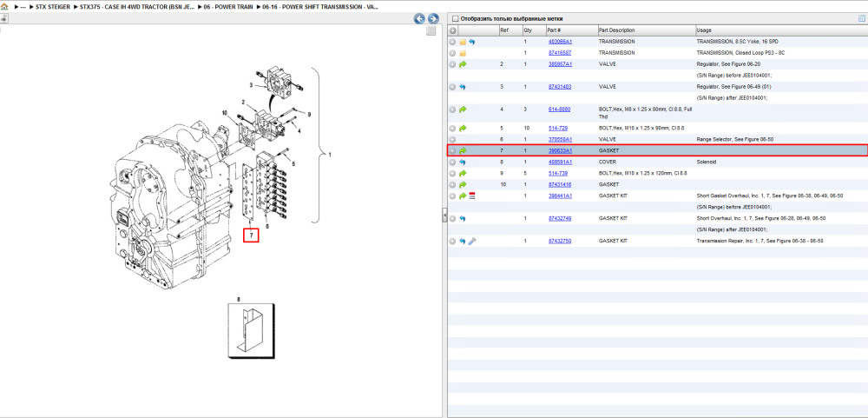This screenshot has height=418, width=868.
Task: Sort by the Qty column header
Action: [x=528, y=30]
